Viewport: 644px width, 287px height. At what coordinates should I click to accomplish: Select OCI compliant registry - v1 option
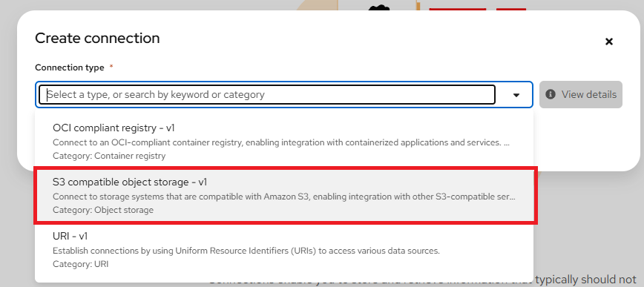(284, 142)
